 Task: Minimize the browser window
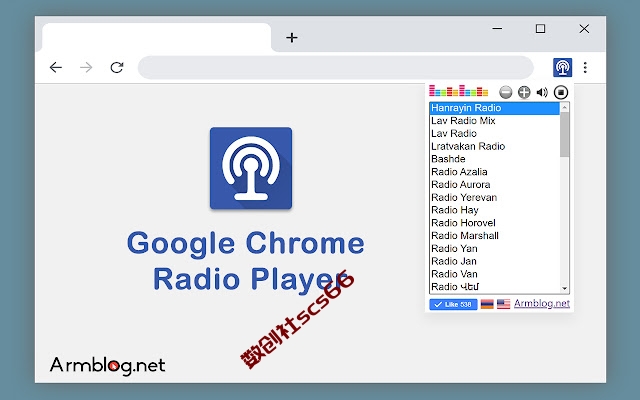coord(497,29)
